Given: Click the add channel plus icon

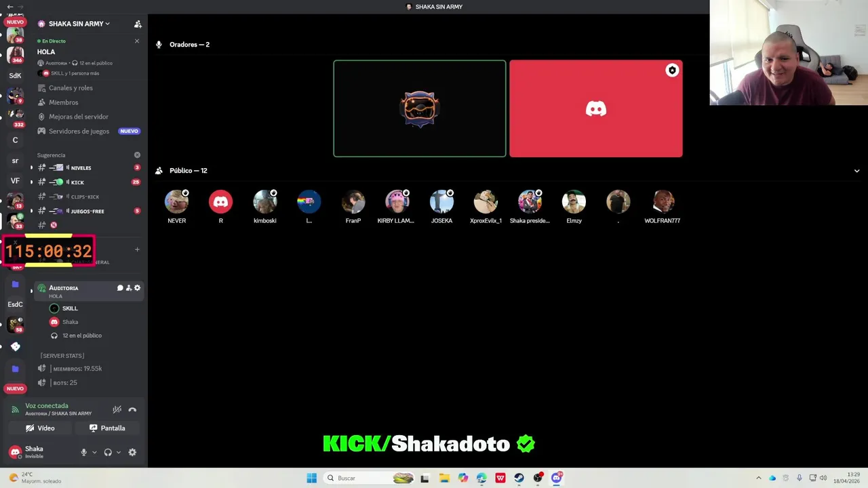Looking at the screenshot, I should point(137,249).
